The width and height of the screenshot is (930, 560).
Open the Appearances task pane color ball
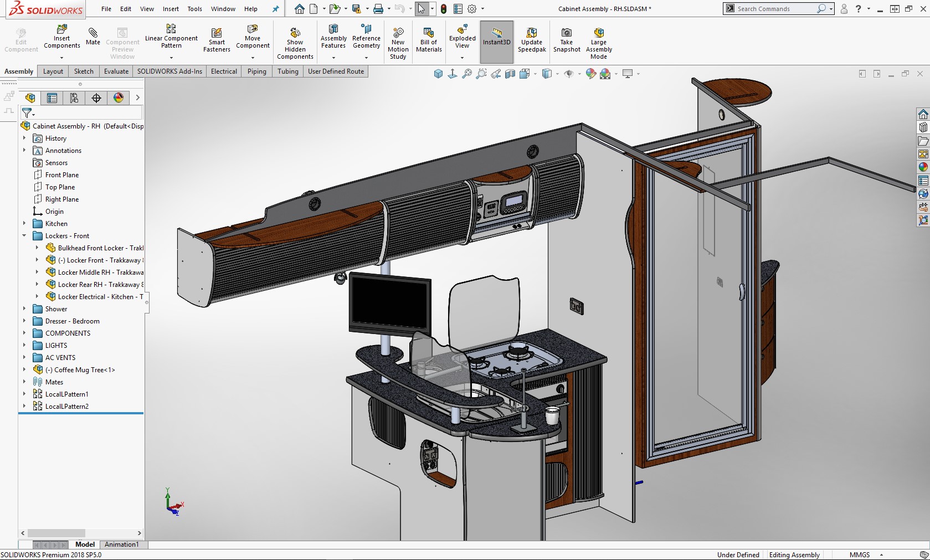pos(923,167)
